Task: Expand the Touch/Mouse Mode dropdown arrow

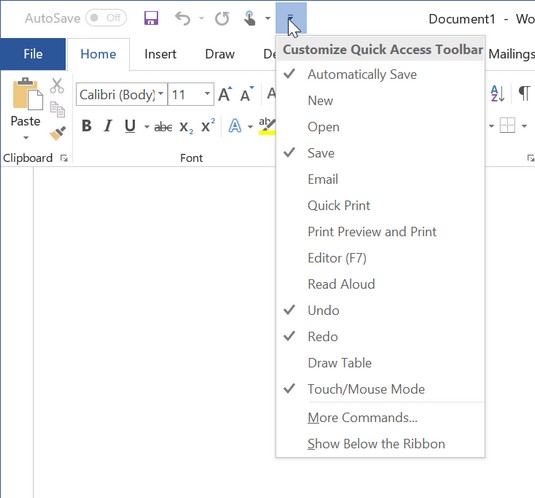Action: point(268,18)
